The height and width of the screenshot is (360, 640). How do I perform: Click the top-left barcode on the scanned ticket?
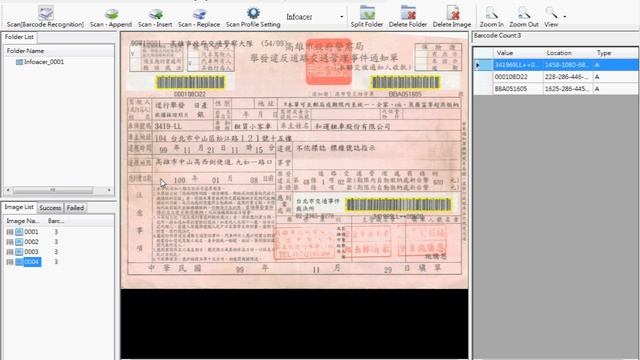click(190, 83)
